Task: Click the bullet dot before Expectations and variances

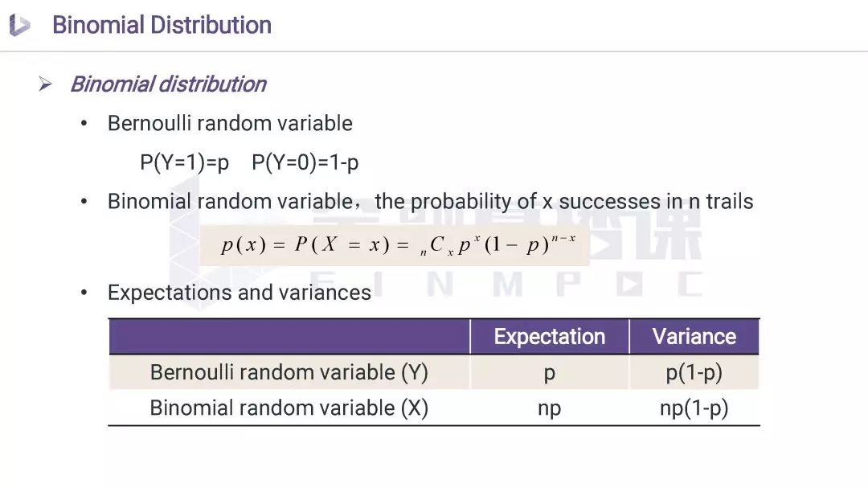Action: coord(84,293)
